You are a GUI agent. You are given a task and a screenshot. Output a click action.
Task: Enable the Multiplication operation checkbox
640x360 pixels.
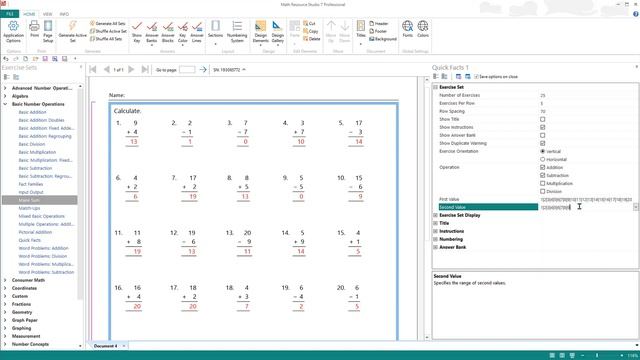[542, 183]
